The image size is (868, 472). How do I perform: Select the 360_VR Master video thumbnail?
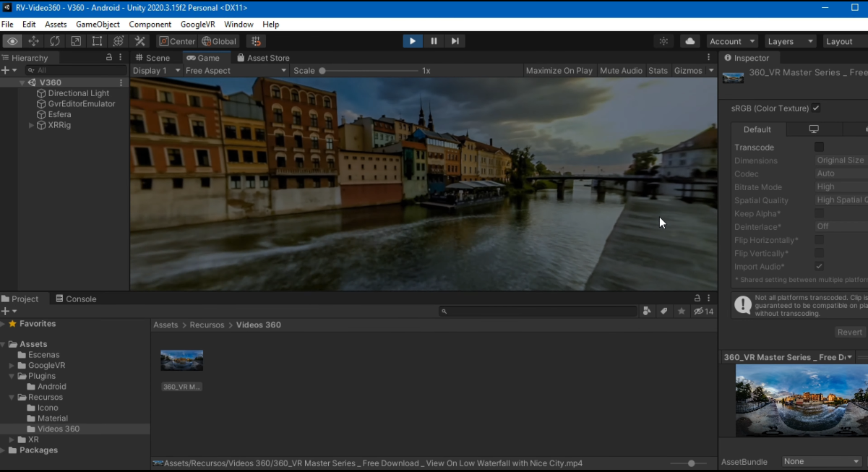click(181, 360)
